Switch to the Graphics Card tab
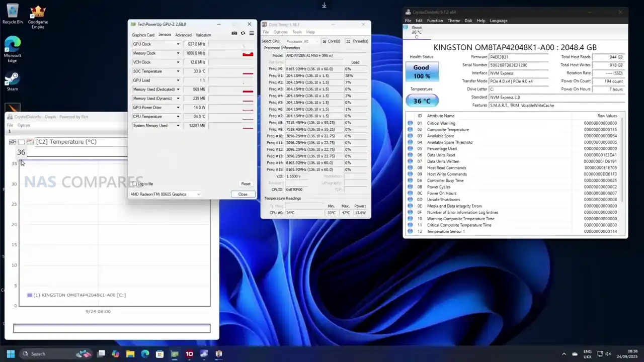Image resolution: width=644 pixels, height=362 pixels. [x=143, y=35]
